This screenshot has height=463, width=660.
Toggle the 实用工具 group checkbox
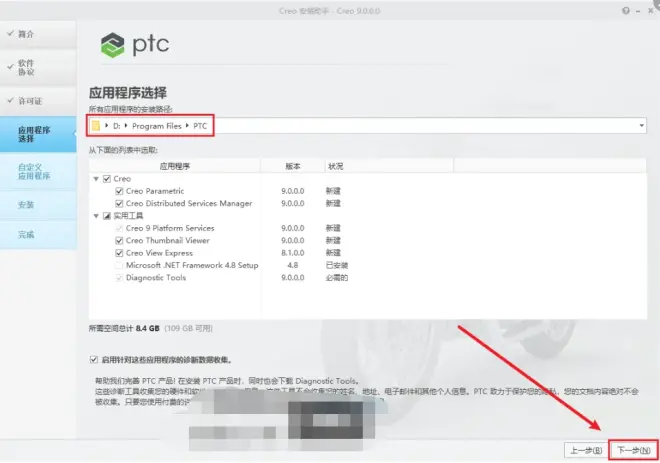point(107,216)
